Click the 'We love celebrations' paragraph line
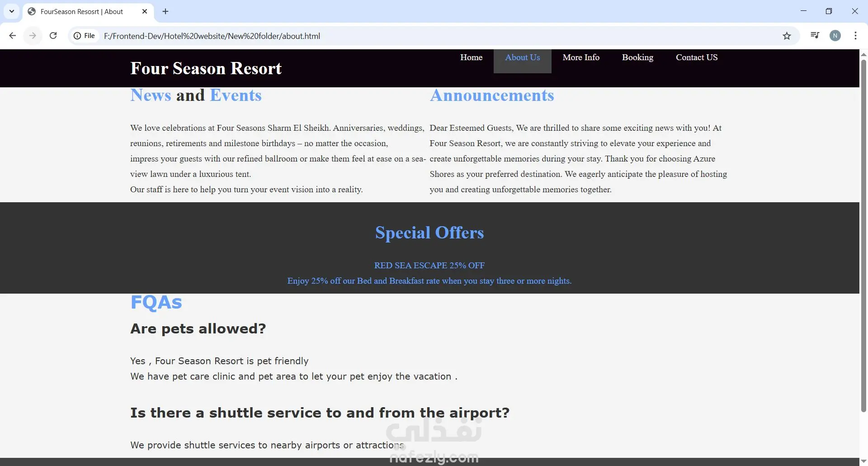 point(277,128)
